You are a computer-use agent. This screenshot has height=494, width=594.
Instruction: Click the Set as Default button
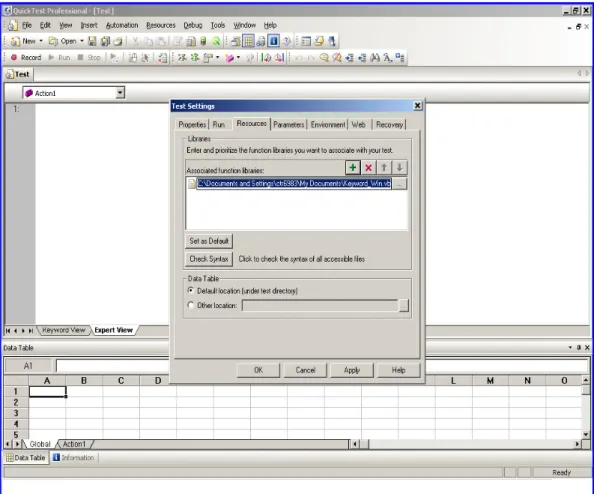click(x=209, y=241)
